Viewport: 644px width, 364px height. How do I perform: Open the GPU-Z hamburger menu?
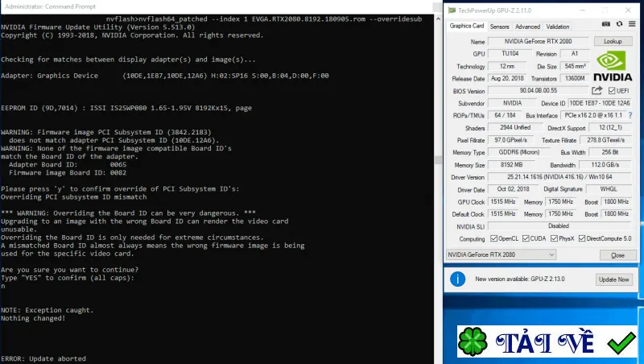tap(632, 24)
